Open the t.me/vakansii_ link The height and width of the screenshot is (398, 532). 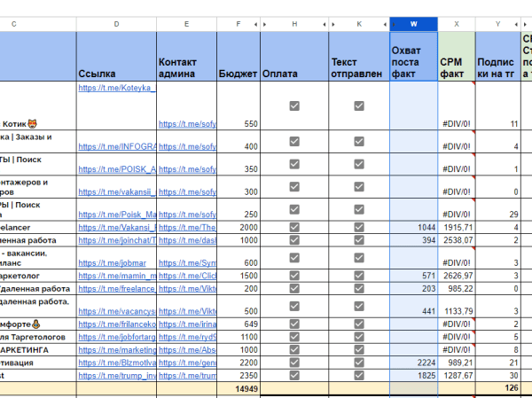pyautogui.click(x=117, y=191)
